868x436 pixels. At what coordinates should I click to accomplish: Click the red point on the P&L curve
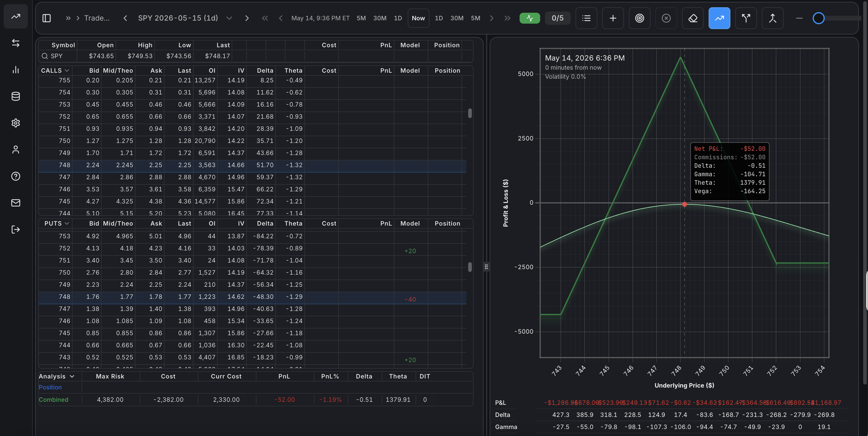684,204
